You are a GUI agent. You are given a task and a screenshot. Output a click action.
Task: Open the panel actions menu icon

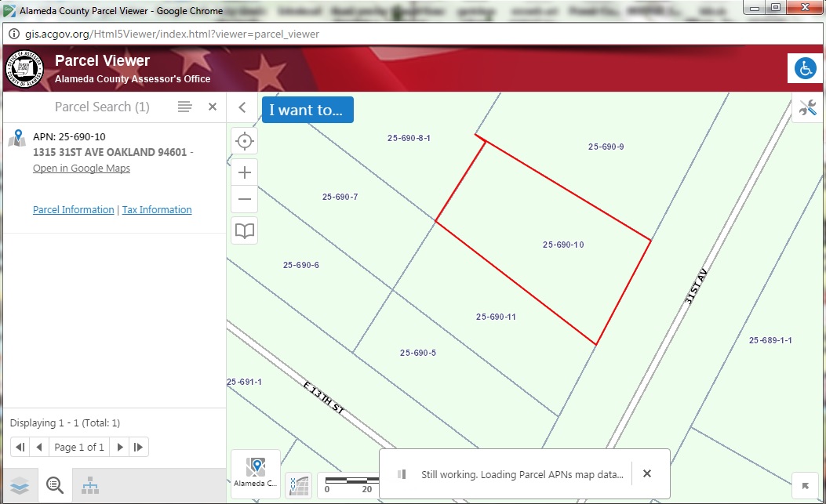point(184,107)
